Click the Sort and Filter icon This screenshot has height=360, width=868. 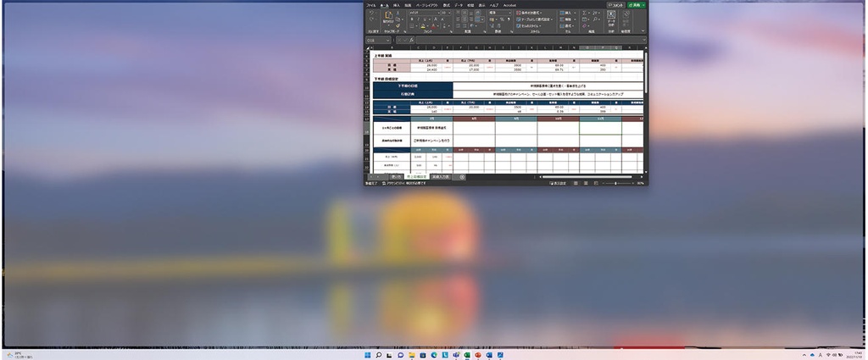pyautogui.click(x=595, y=13)
